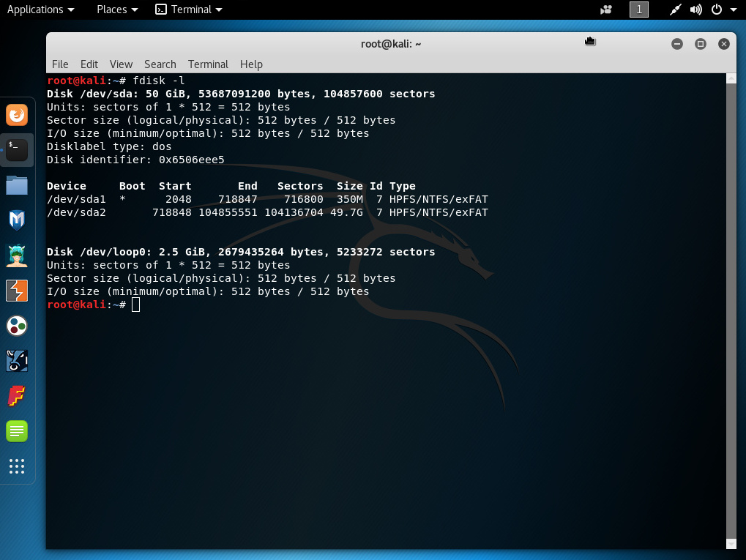746x560 pixels.
Task: Open the Search menu in terminal window
Action: pos(160,64)
